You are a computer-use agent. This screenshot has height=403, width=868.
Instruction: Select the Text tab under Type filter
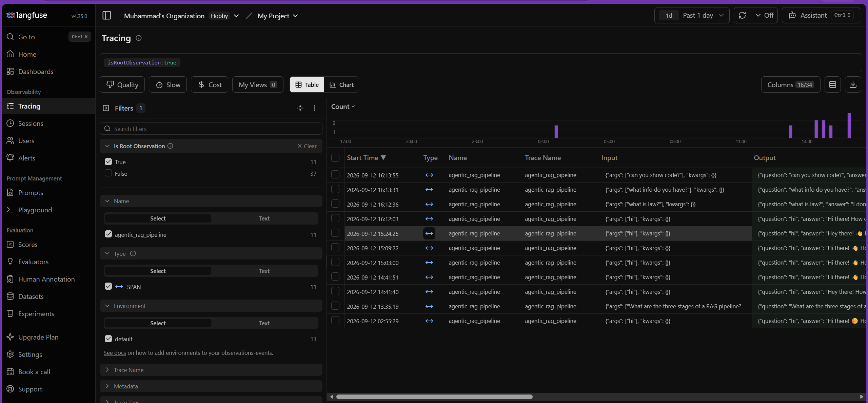tap(264, 271)
